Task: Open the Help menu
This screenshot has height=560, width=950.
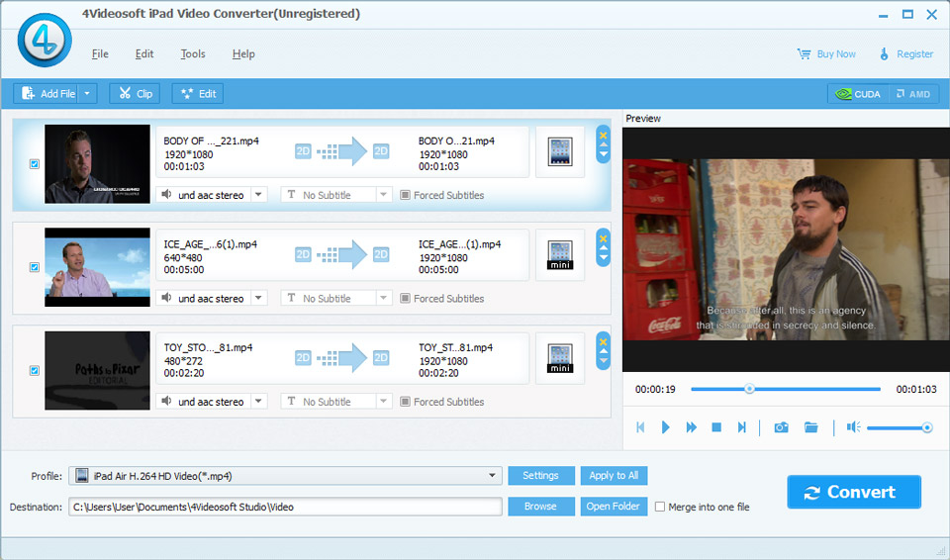Action: point(243,54)
